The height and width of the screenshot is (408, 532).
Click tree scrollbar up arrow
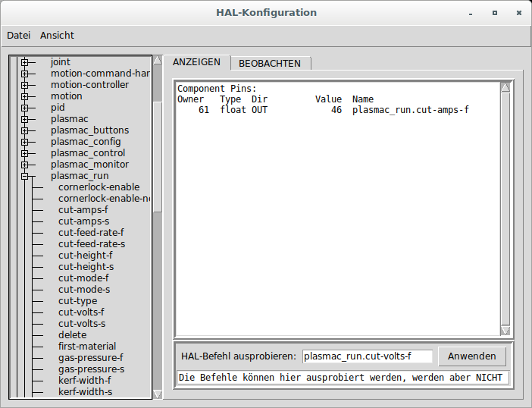[158, 60]
